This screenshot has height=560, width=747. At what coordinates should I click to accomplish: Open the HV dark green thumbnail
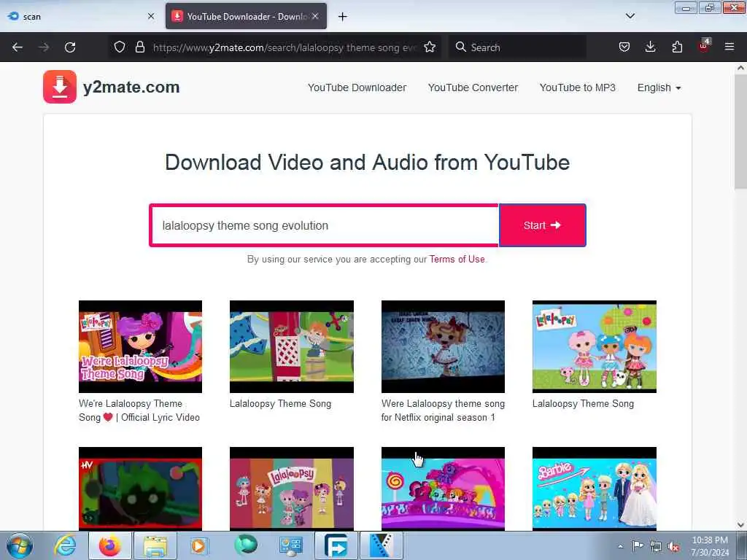click(140, 489)
